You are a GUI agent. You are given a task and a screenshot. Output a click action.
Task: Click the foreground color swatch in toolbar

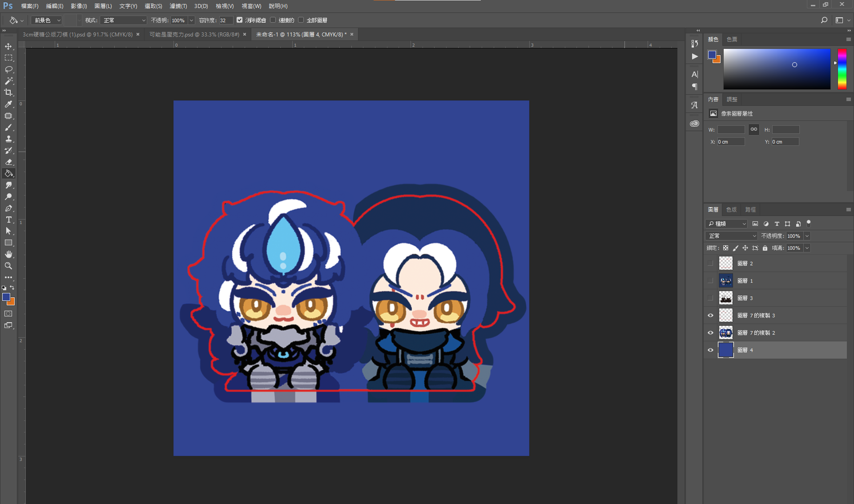point(6,297)
